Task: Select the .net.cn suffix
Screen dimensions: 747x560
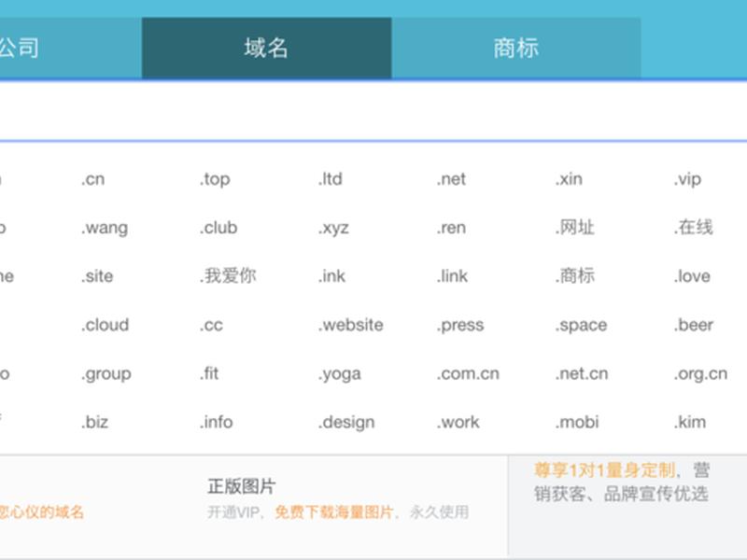Action: (x=582, y=374)
